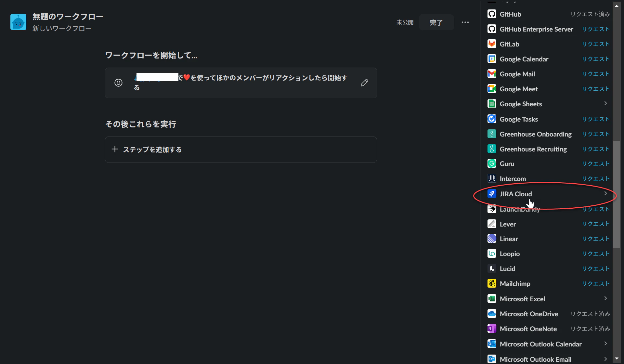Click the app list scrollbar thumb
Viewport: 624px width, 364px height.
[617, 194]
